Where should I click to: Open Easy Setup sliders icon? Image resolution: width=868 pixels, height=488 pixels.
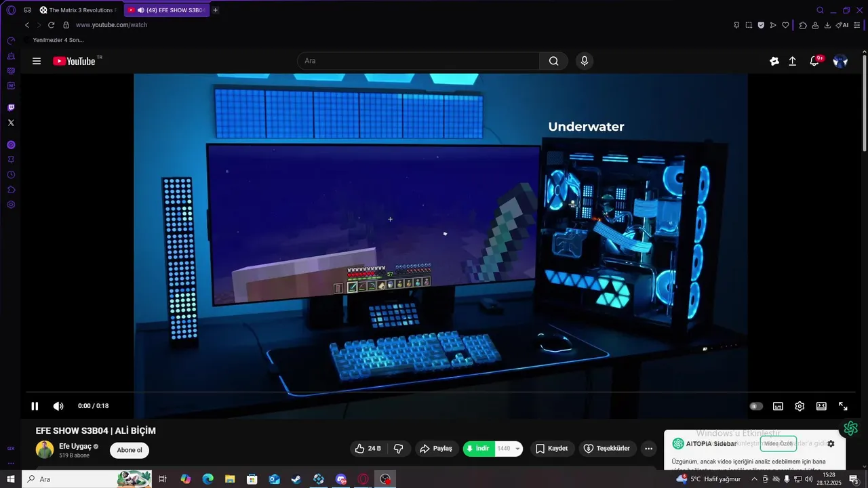tap(859, 25)
